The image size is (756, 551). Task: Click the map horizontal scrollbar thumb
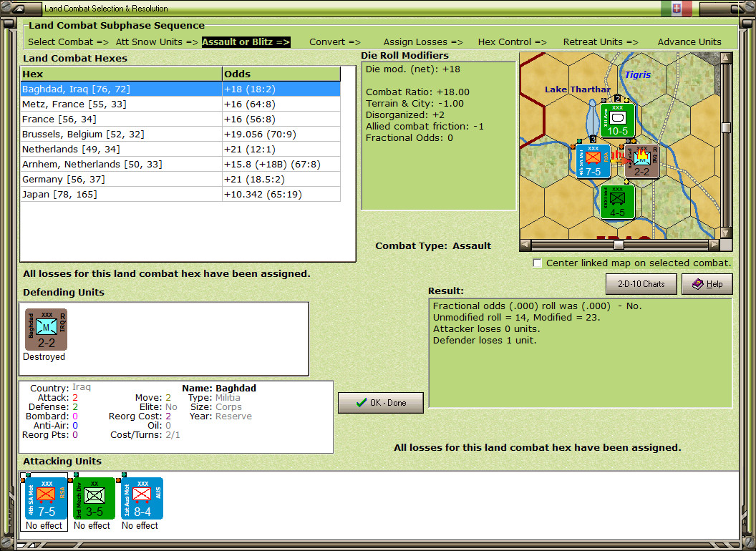pyautogui.click(x=619, y=245)
